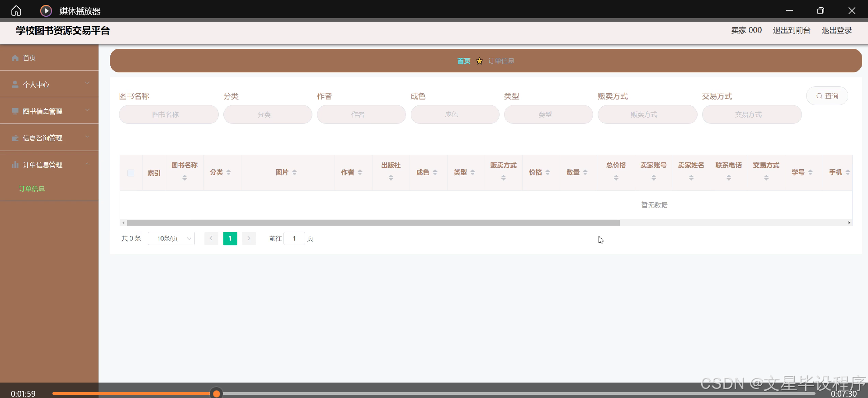
Task: Go to the next page arrow
Action: [249, 238]
